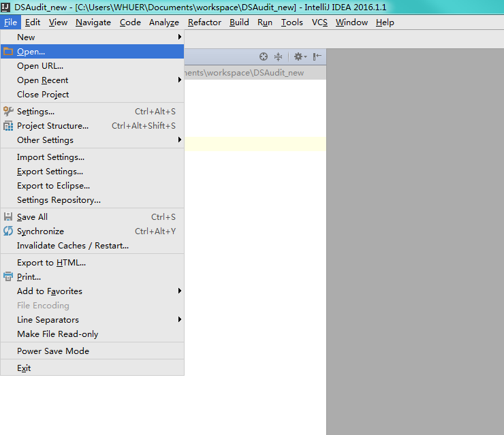Select Invalidate Caches / Restart...

[x=92, y=246]
